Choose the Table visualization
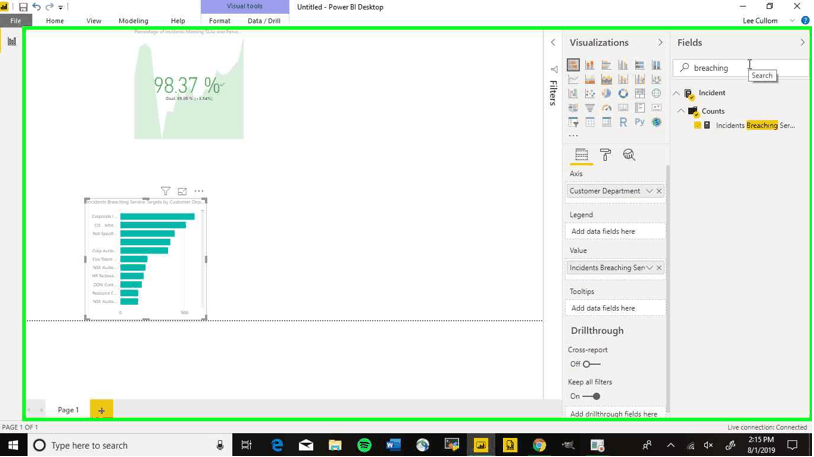The height and width of the screenshot is (457, 814). click(x=590, y=122)
